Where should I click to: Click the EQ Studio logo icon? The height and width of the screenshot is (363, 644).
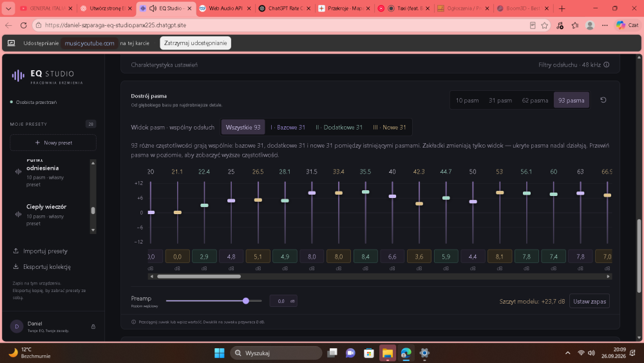tap(18, 75)
